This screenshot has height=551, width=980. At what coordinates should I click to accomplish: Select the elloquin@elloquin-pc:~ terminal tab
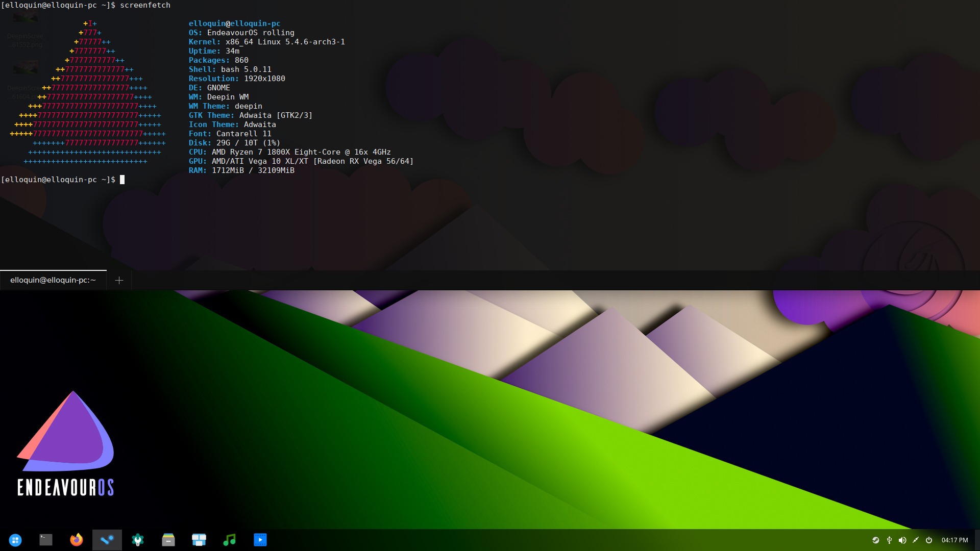(x=53, y=280)
